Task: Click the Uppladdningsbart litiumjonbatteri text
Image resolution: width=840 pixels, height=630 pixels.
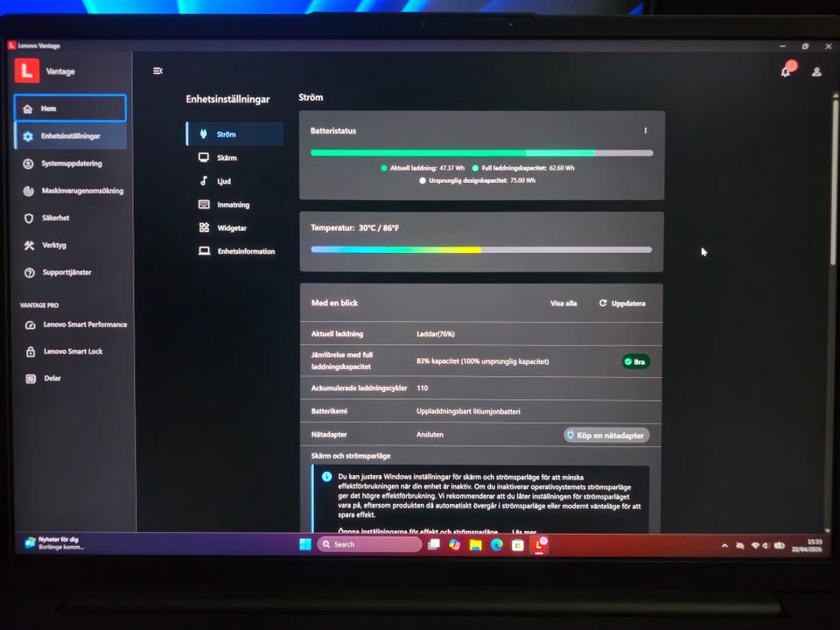Action: [x=468, y=411]
